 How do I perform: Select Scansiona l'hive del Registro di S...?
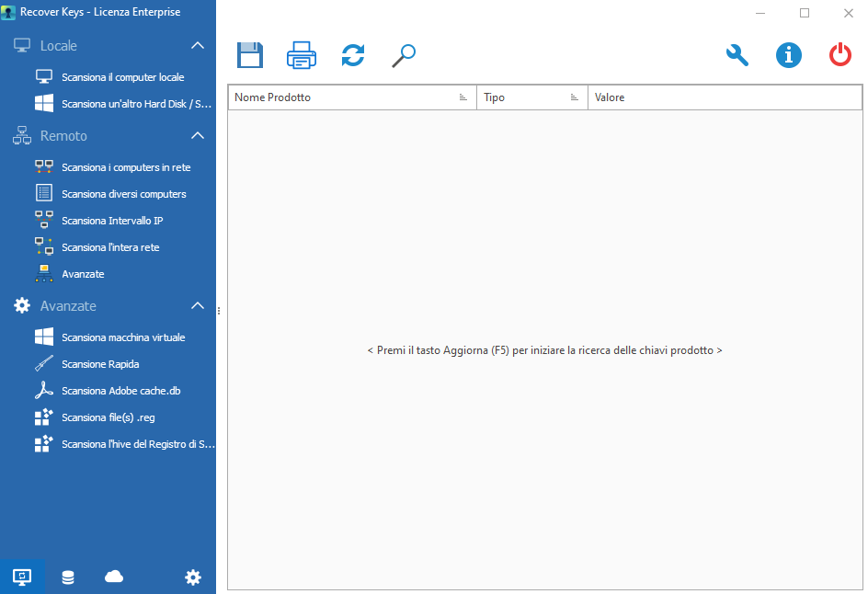tap(138, 444)
